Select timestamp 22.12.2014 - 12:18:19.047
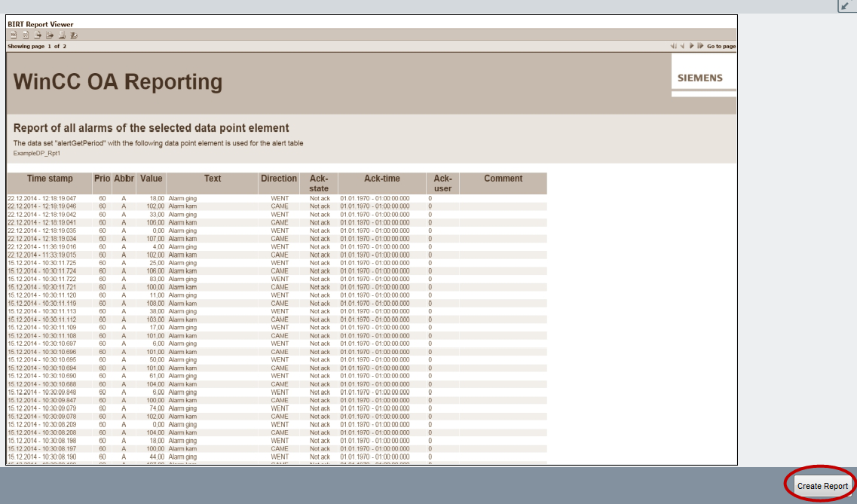The height and width of the screenshot is (504, 857). [x=42, y=198]
